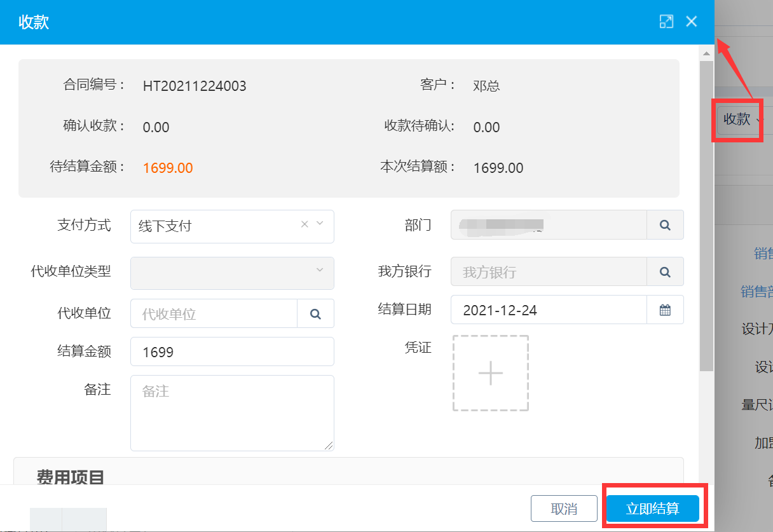Upload 凭证 via the plus box

491,373
